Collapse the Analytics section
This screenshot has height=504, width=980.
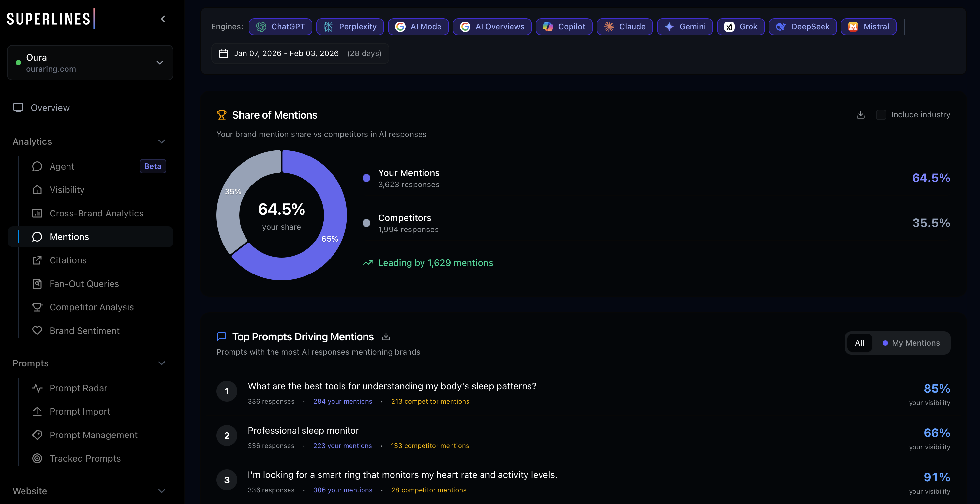click(161, 141)
